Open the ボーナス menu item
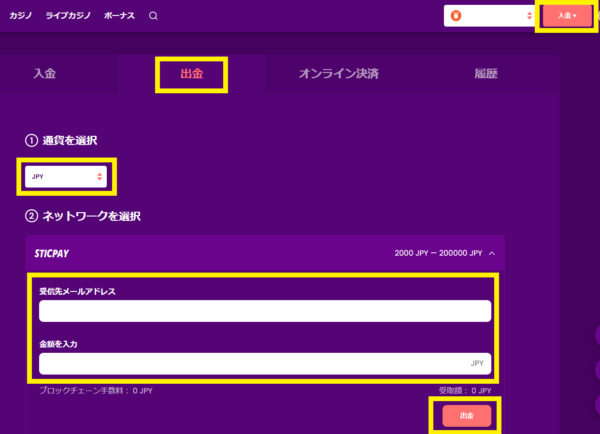This screenshot has height=434, width=600. point(120,16)
